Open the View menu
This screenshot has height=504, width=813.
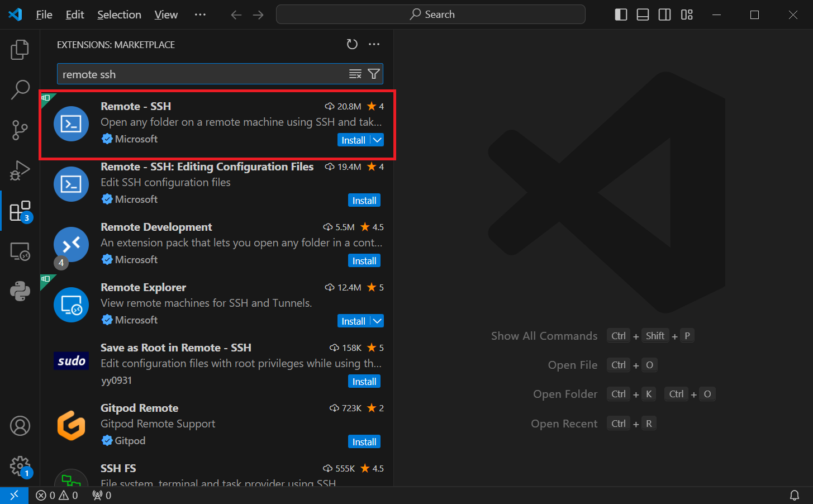tap(166, 15)
